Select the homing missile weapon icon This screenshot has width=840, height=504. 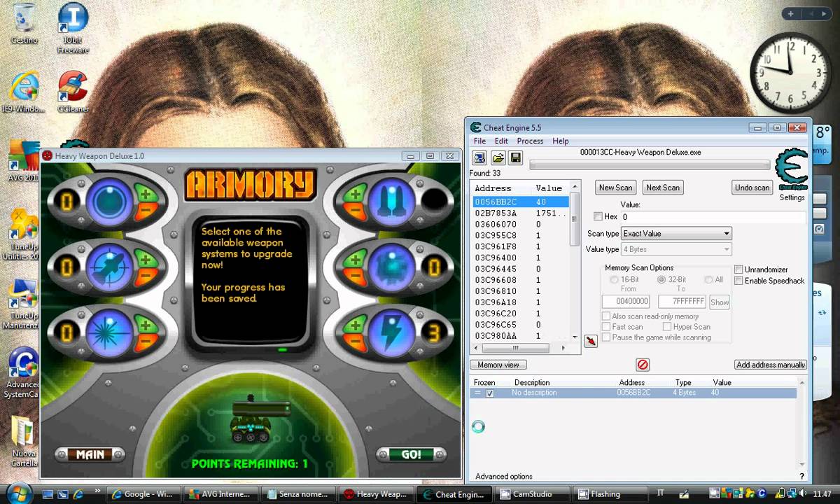point(110,267)
